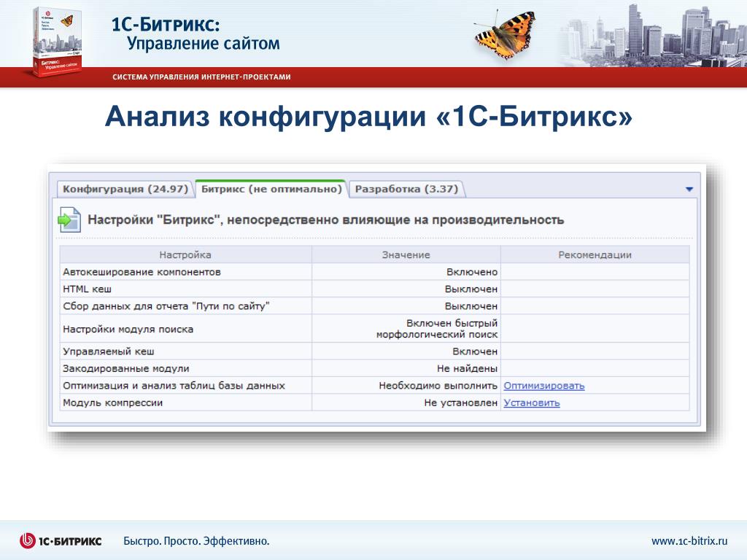Click the Настройка column header
The width and height of the screenshot is (747, 560).
point(185,254)
